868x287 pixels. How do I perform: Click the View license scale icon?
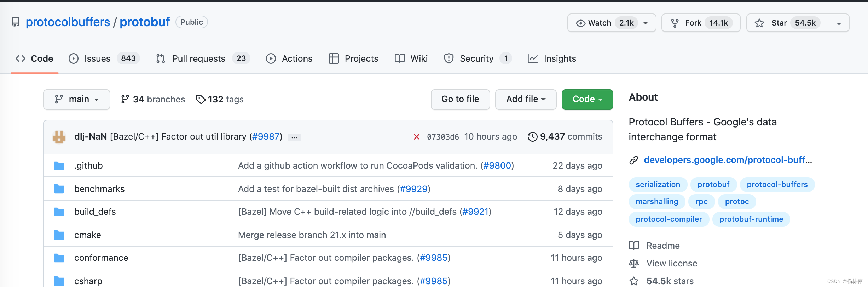pyautogui.click(x=634, y=263)
